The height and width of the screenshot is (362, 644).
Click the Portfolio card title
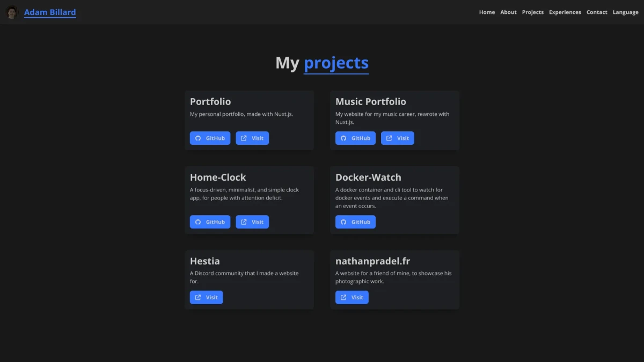point(210,101)
